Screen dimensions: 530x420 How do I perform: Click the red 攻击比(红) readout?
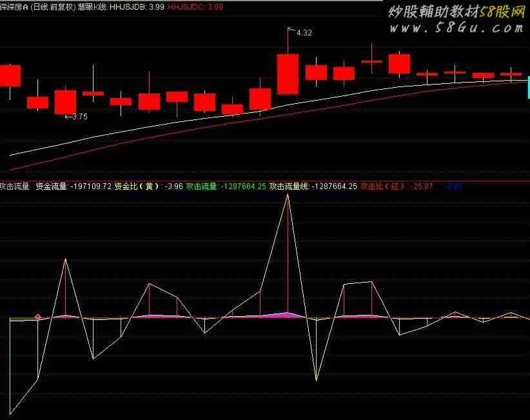[397, 186]
